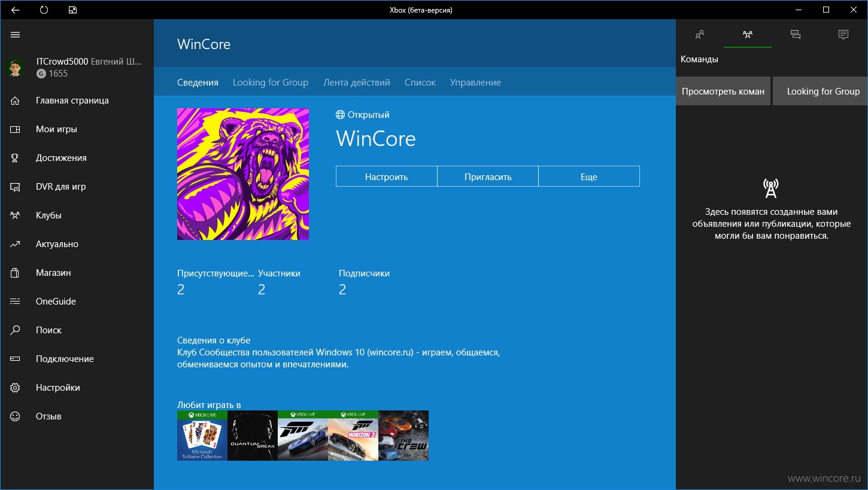868x490 pixels.
Task: Open the OneGuide icon
Action: 16,302
